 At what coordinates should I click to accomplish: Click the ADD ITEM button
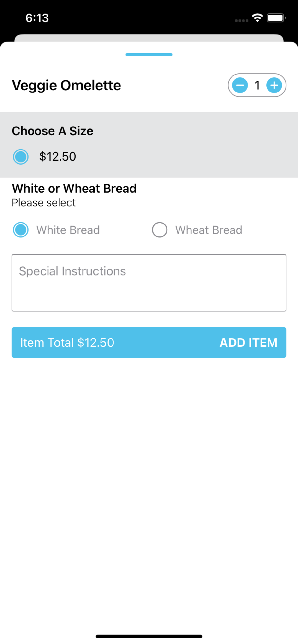248,343
